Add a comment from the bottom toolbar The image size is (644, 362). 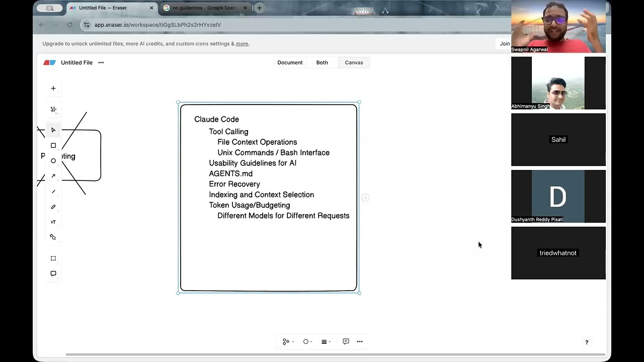pos(346,341)
